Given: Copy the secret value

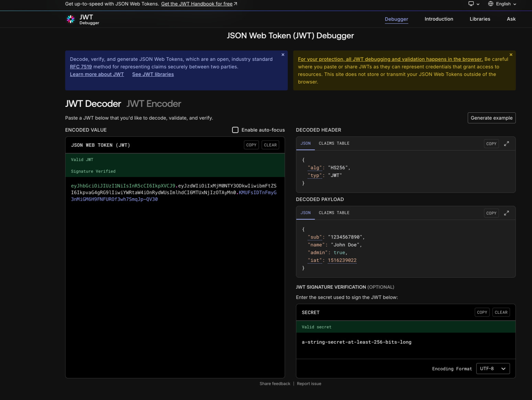Looking at the screenshot, I should 482,312.
